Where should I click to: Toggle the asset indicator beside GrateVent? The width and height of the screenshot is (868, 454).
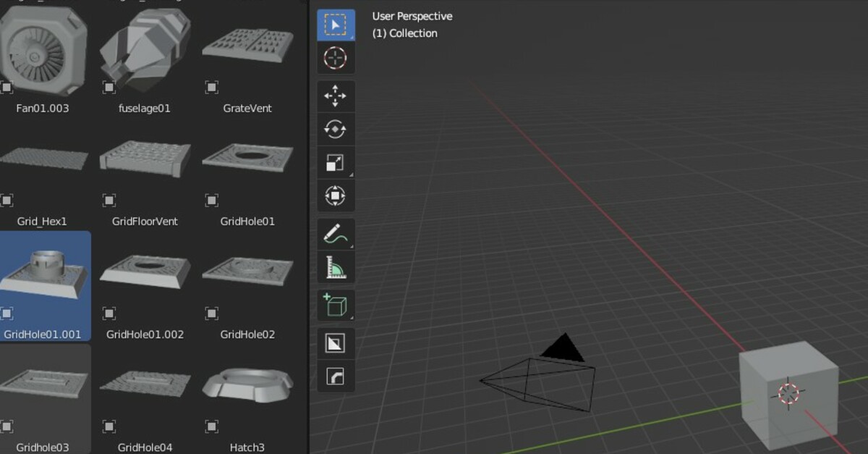[x=211, y=87]
